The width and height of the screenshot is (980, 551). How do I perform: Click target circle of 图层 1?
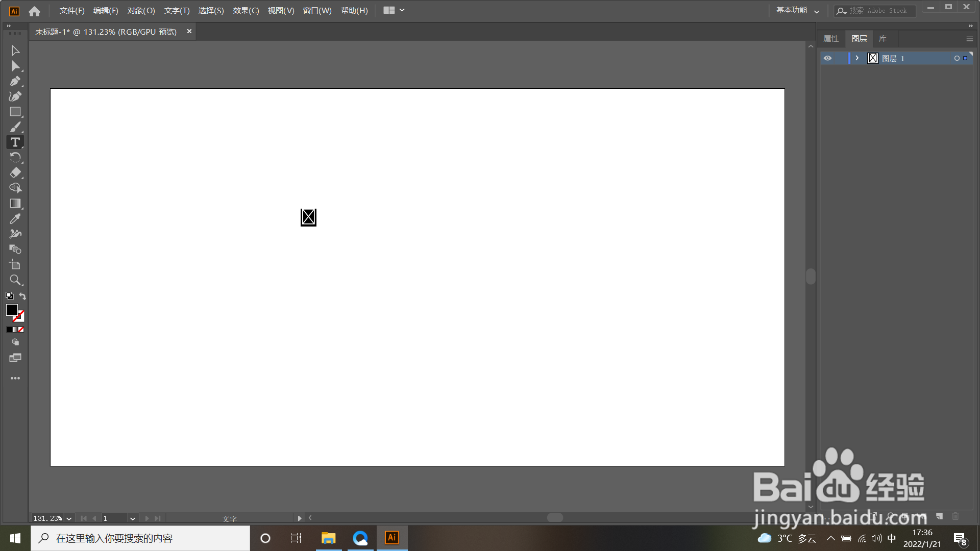pyautogui.click(x=957, y=58)
